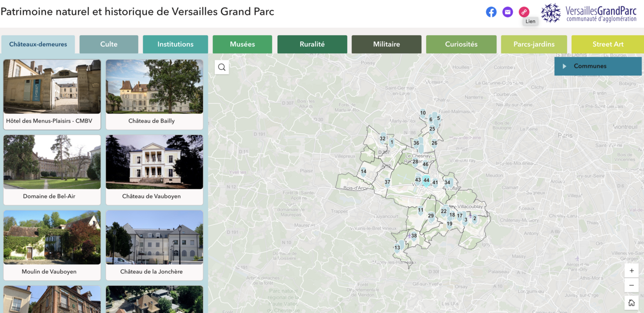Select map marker number 46
The height and width of the screenshot is (313, 644).
[x=426, y=165]
